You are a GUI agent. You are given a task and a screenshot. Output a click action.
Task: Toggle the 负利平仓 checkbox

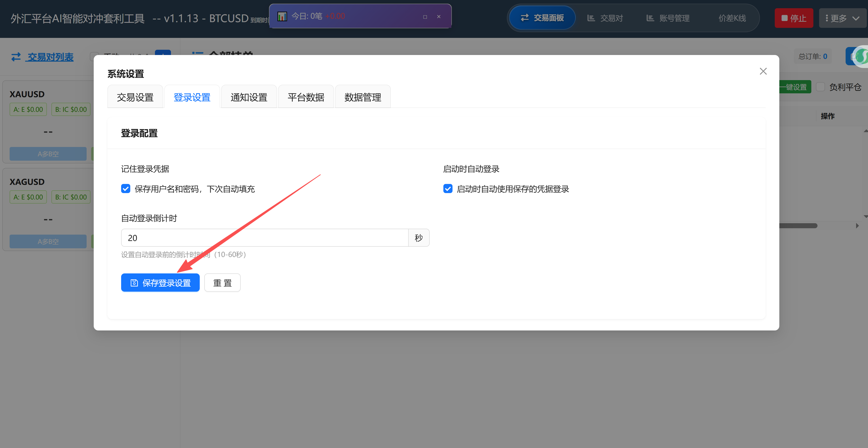[x=820, y=87]
